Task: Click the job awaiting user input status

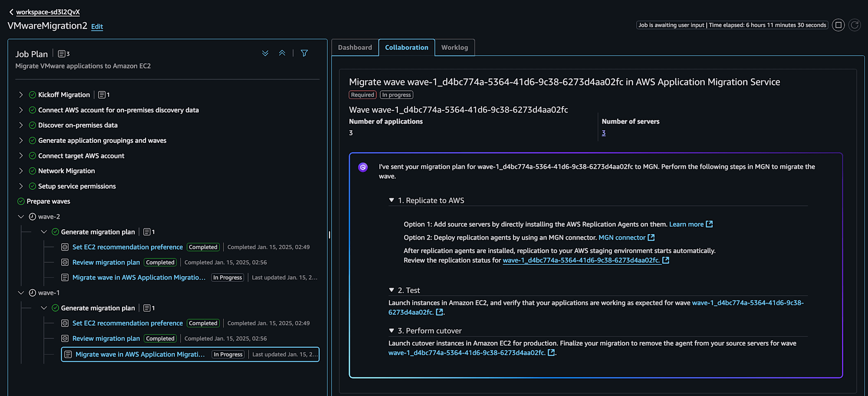Action: (732, 25)
